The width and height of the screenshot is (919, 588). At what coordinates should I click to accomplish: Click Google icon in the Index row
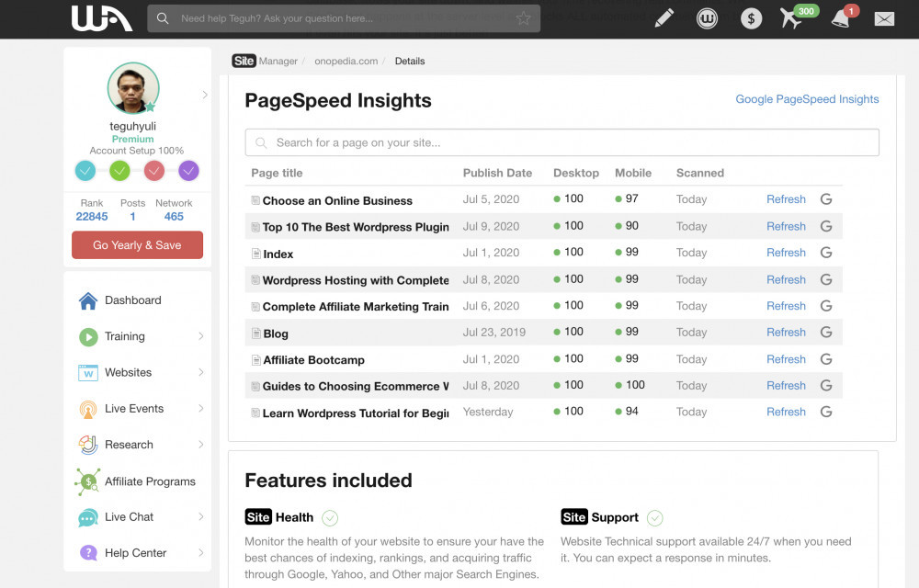[x=826, y=253]
